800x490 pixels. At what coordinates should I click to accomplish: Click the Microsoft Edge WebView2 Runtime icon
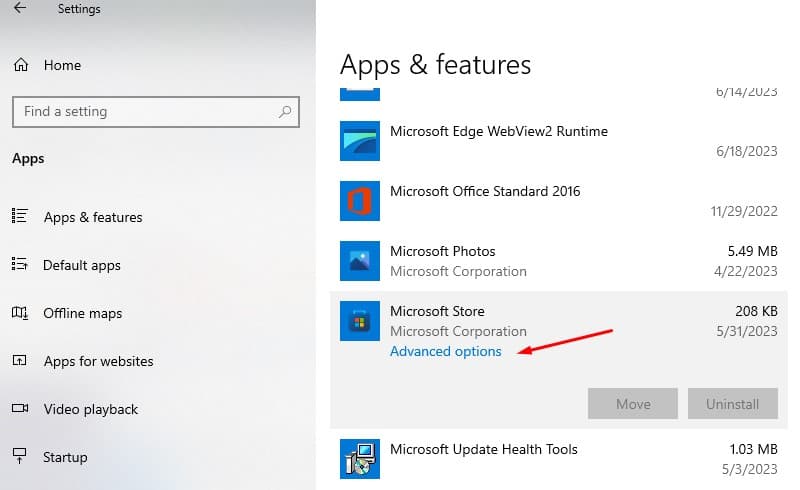click(360, 141)
